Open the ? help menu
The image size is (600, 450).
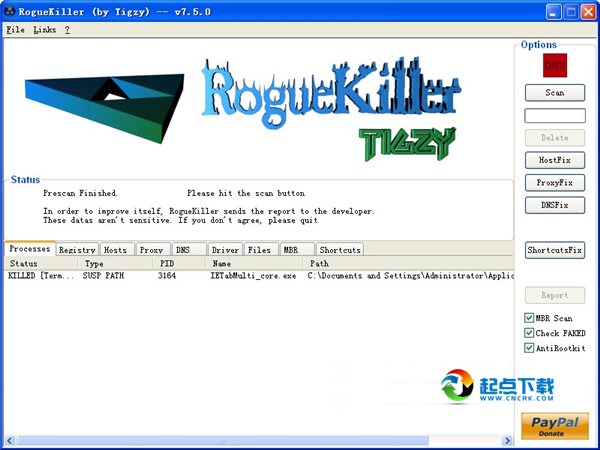[67, 30]
